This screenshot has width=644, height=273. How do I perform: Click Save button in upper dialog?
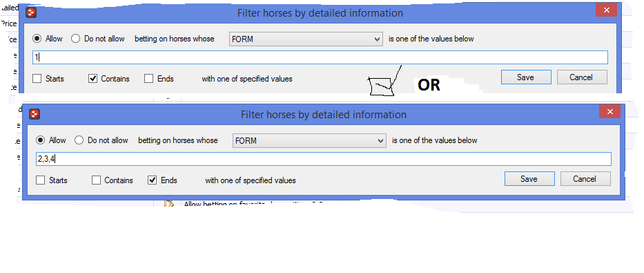point(526,77)
